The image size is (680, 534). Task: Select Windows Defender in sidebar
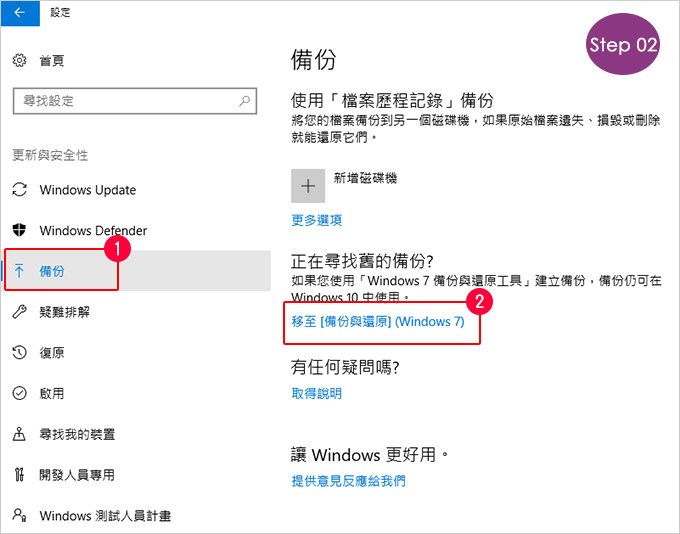tap(93, 230)
